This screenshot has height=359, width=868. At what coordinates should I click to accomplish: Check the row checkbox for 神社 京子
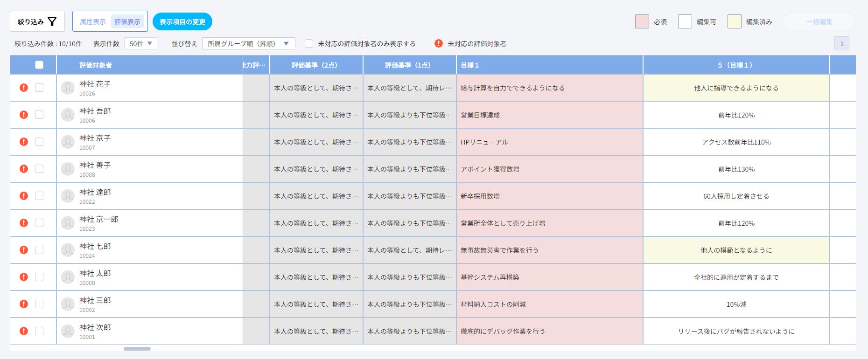click(x=39, y=142)
